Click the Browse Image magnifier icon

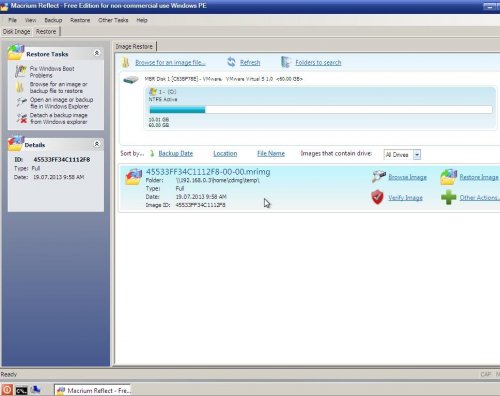tap(379, 176)
